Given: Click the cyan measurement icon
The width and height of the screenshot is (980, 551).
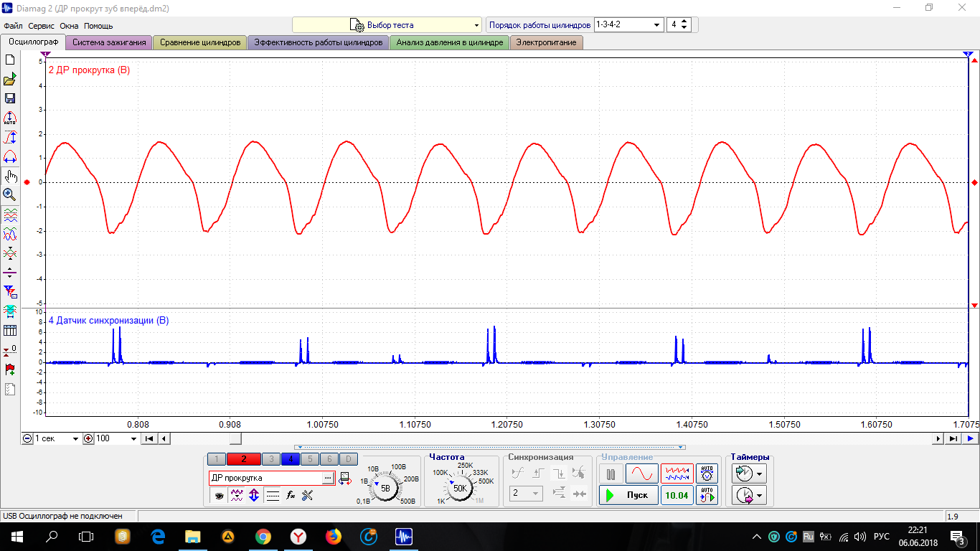Looking at the screenshot, I should tap(10, 311).
